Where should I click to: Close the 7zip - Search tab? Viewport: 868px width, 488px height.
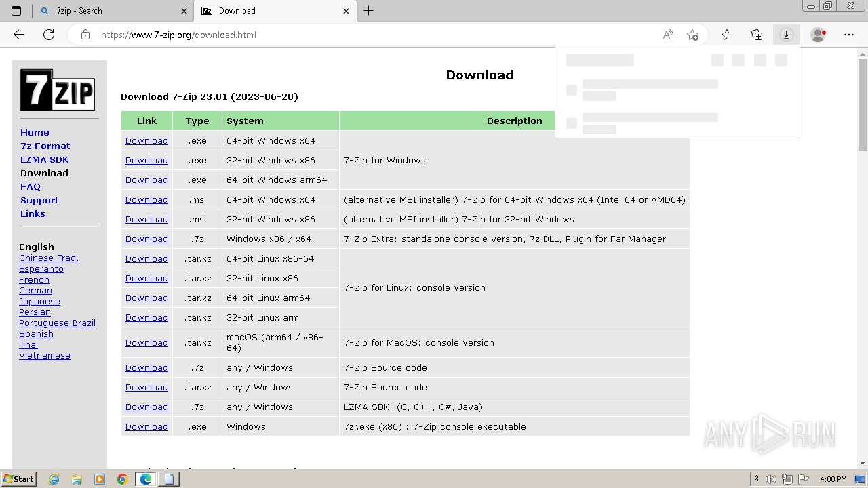[184, 11]
